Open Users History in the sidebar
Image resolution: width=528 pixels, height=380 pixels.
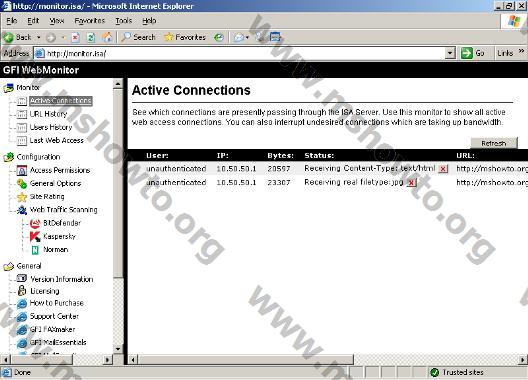[51, 127]
